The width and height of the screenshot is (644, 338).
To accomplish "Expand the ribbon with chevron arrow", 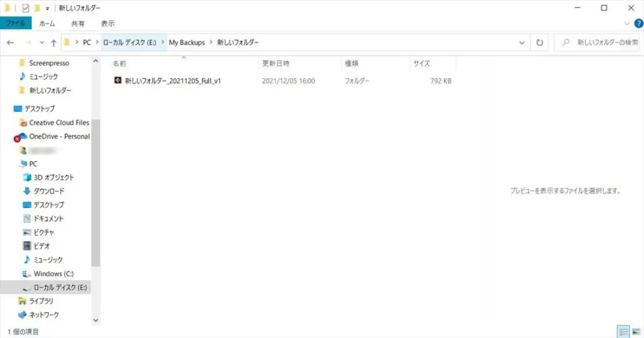I will pyautogui.click(x=627, y=23).
